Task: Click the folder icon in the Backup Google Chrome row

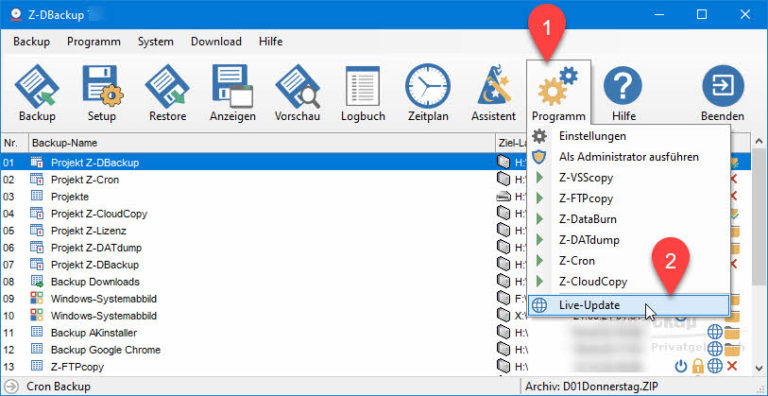Action: coord(732,350)
